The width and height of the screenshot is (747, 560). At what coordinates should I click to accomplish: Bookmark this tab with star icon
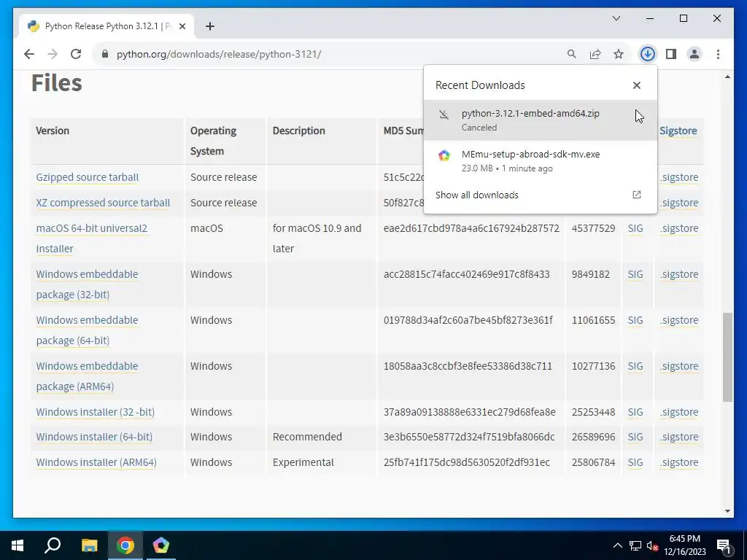619,54
